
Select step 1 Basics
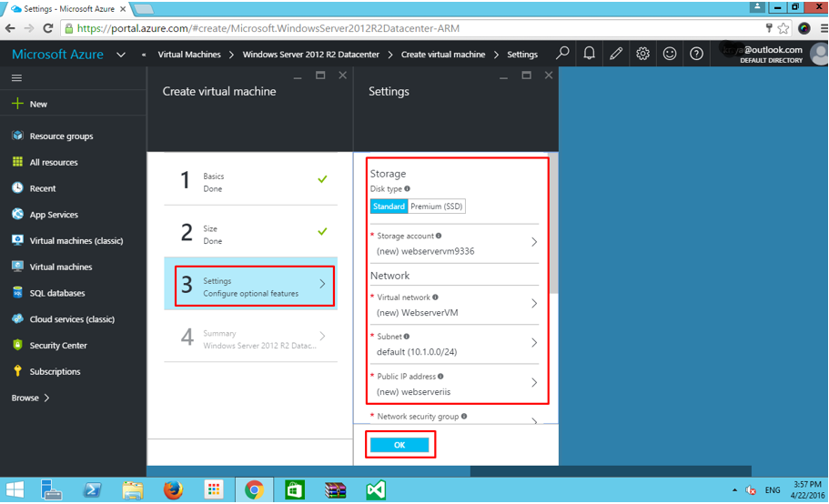pyautogui.click(x=250, y=179)
